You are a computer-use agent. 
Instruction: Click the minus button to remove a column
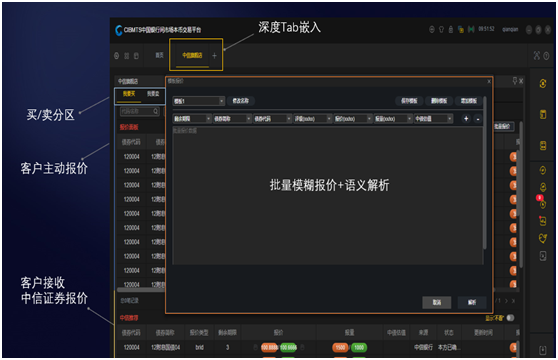pyautogui.click(x=478, y=119)
